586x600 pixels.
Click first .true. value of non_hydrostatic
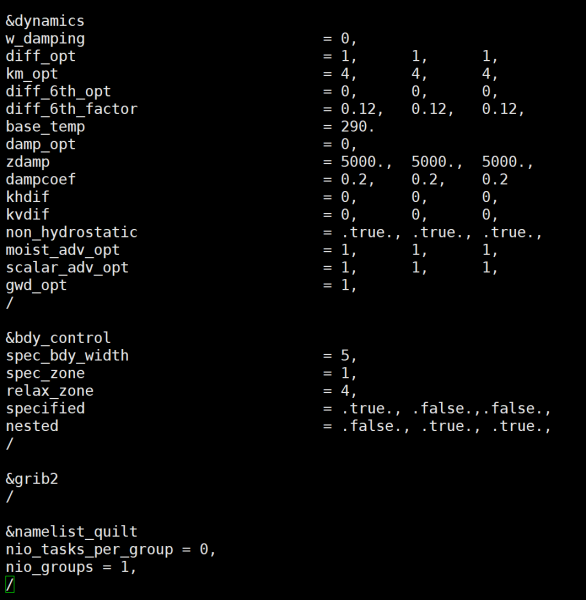click(x=367, y=232)
